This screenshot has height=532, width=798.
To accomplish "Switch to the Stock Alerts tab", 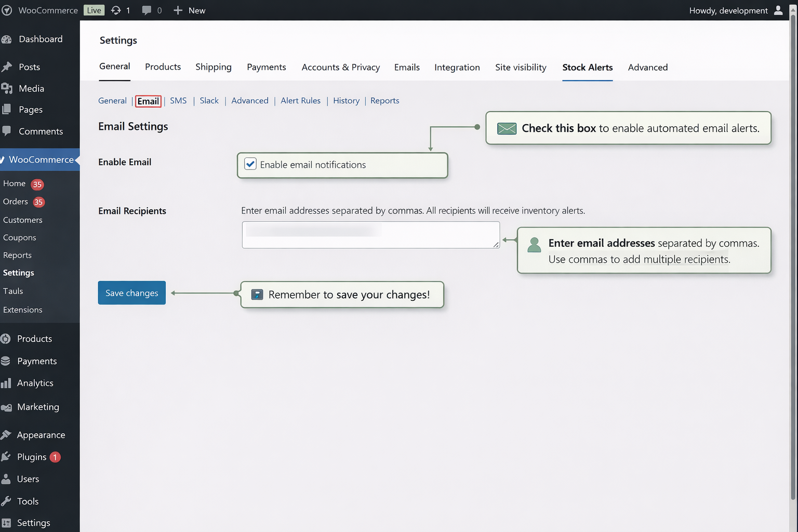I will pyautogui.click(x=588, y=68).
